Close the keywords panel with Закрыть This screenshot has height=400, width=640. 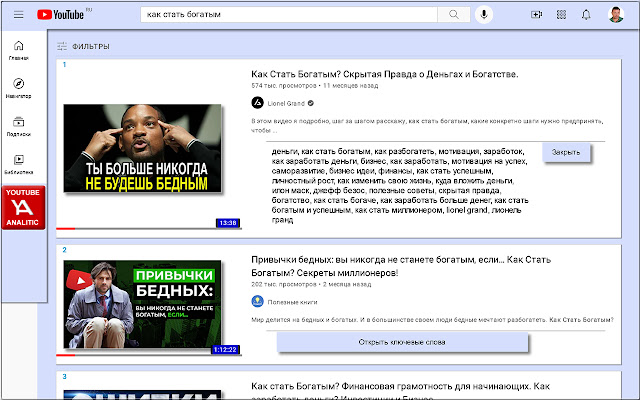pos(566,152)
